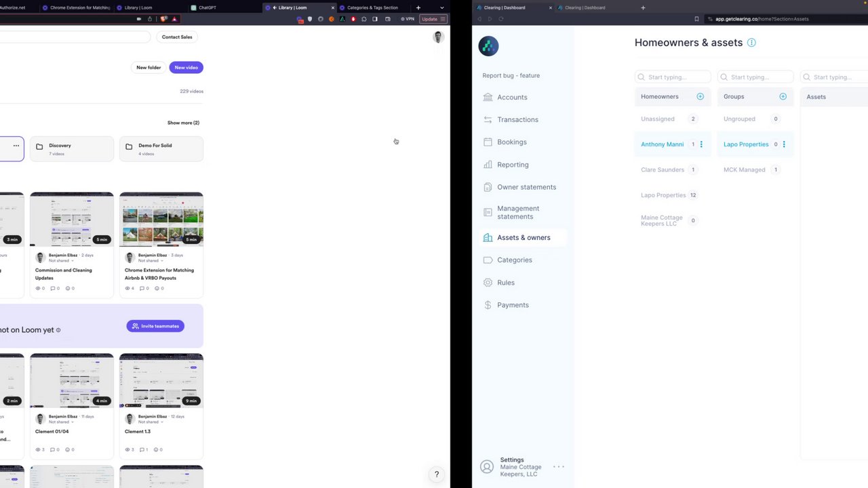Screen dimensions: 868x488
Task: Open the Accounts bank icon in Clearing sidebar
Action: [x=488, y=97]
